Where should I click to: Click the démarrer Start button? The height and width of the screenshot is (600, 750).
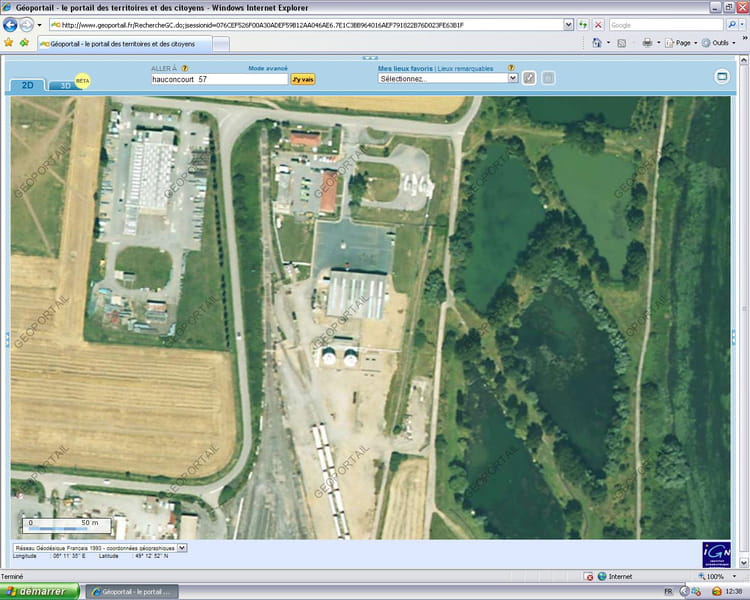click(x=40, y=591)
